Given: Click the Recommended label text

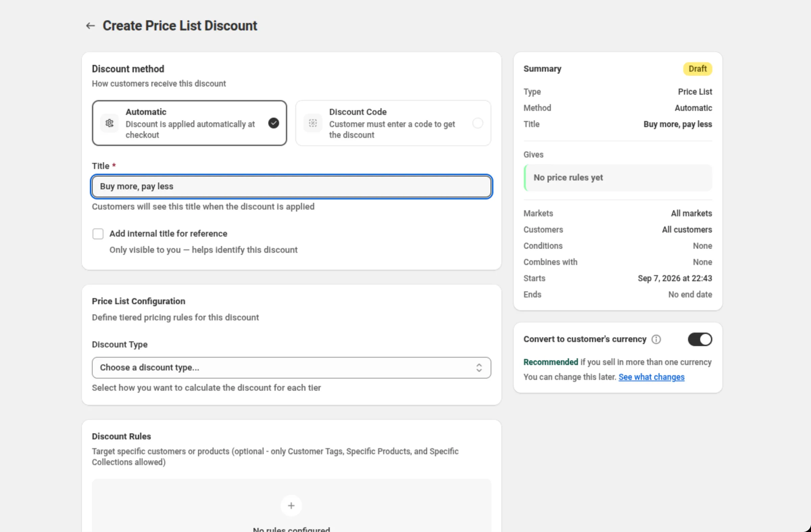Looking at the screenshot, I should coord(551,362).
